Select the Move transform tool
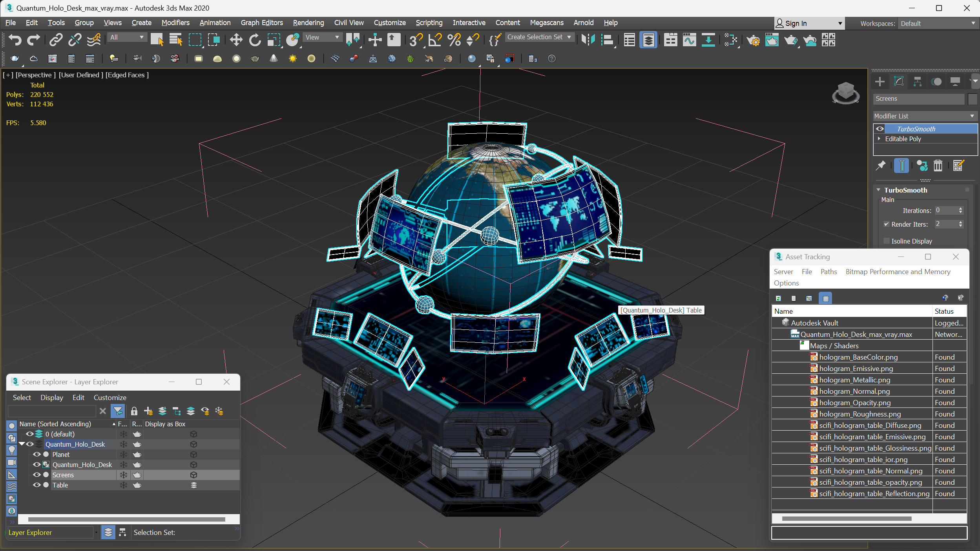 pyautogui.click(x=236, y=40)
